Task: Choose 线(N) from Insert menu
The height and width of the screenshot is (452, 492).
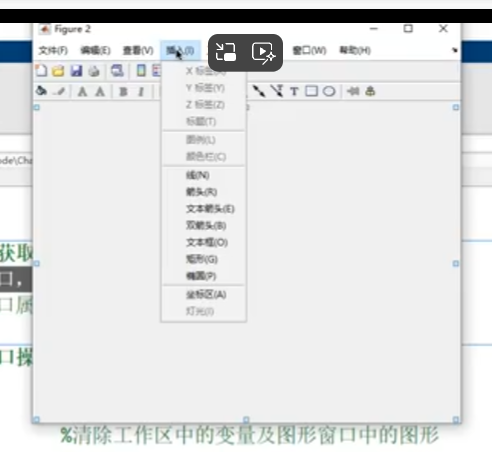Action: (x=204, y=175)
